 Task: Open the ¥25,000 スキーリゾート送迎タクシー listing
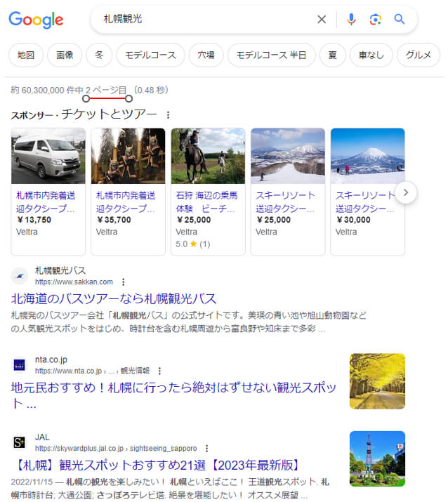285,202
